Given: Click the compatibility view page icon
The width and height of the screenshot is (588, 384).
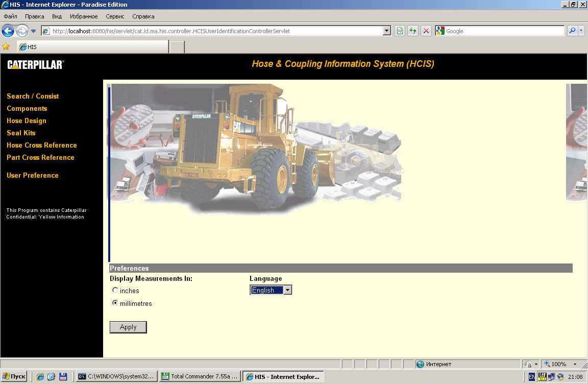Looking at the screenshot, I should [400, 31].
